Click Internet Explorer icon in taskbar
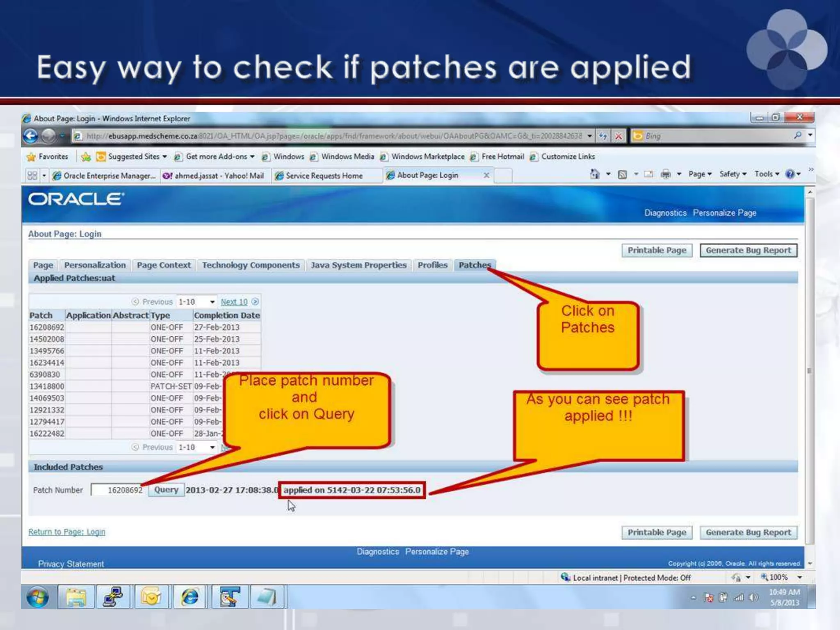The height and width of the screenshot is (630, 840). coord(189,597)
